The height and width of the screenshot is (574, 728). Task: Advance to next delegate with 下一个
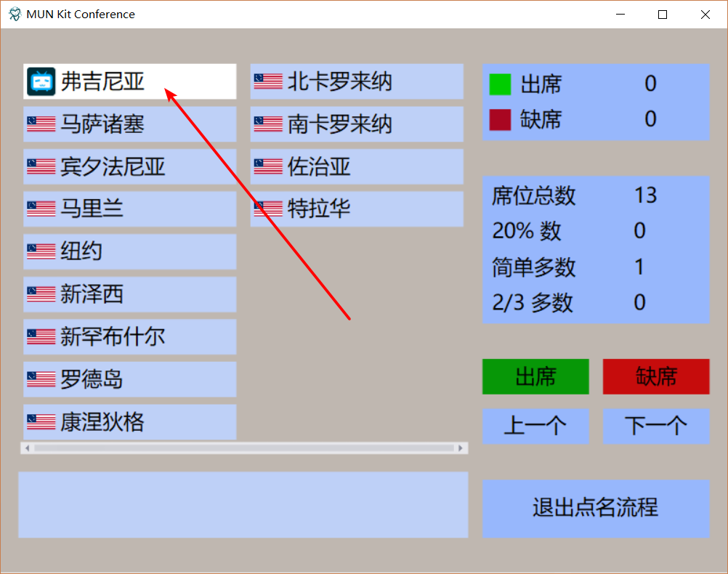click(655, 427)
